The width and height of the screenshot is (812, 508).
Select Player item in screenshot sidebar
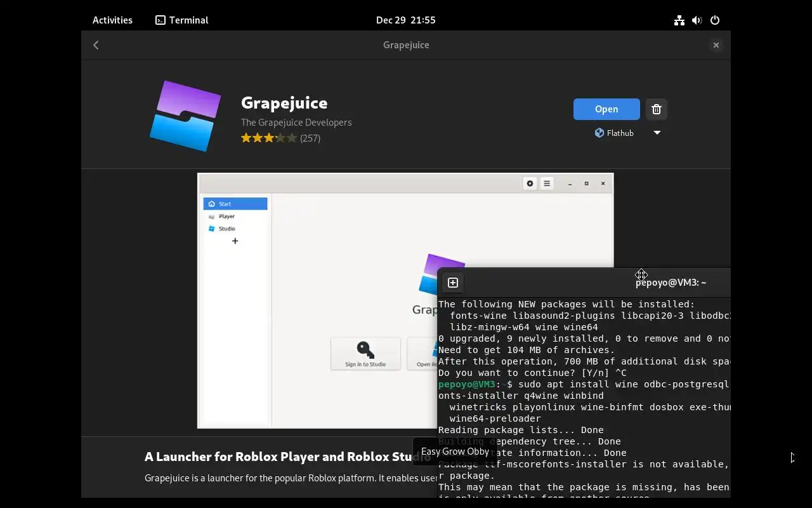click(x=235, y=216)
